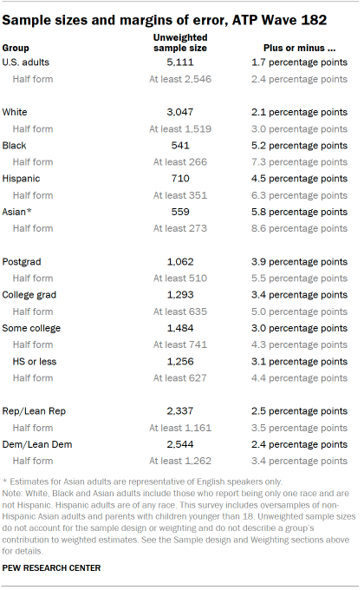Select the U.S. adults row label

click(26, 62)
